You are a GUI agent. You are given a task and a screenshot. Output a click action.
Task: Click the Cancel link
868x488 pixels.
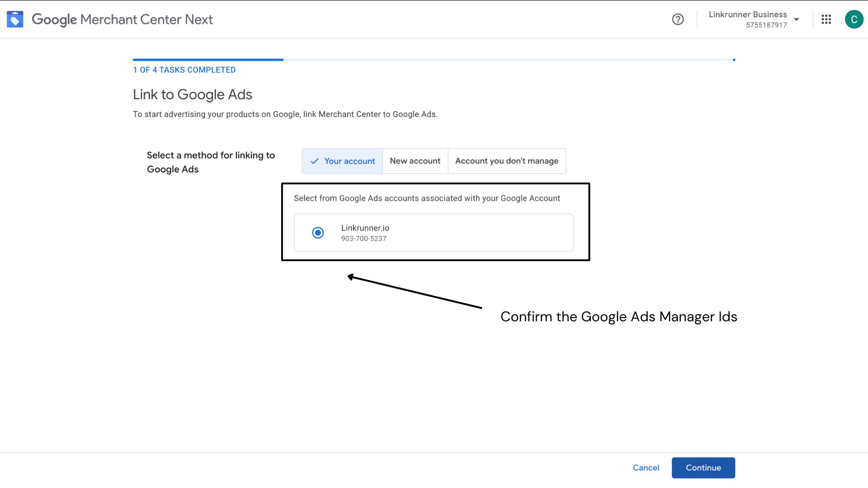pos(646,468)
